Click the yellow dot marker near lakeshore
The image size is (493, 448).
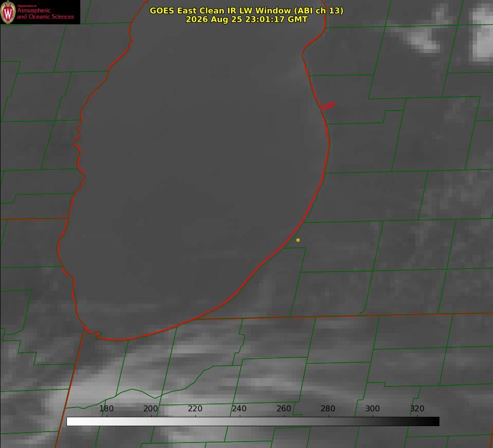coord(298,240)
